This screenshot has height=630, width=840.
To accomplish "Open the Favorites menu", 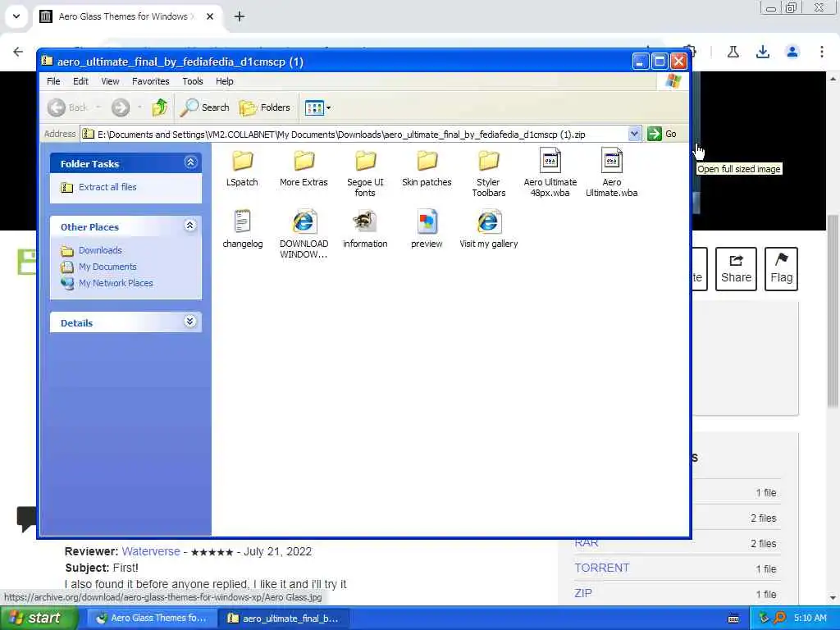I will pyautogui.click(x=151, y=81).
